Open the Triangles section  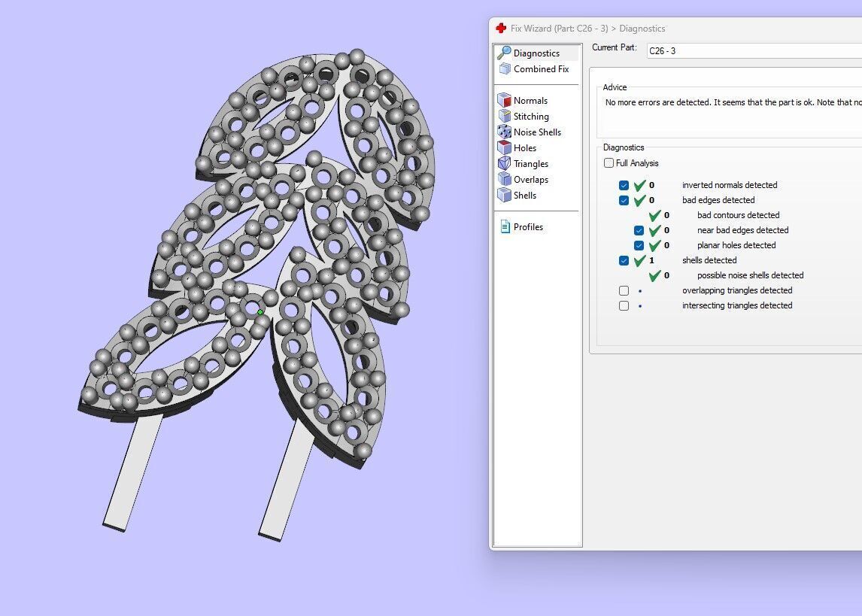pyautogui.click(x=531, y=164)
